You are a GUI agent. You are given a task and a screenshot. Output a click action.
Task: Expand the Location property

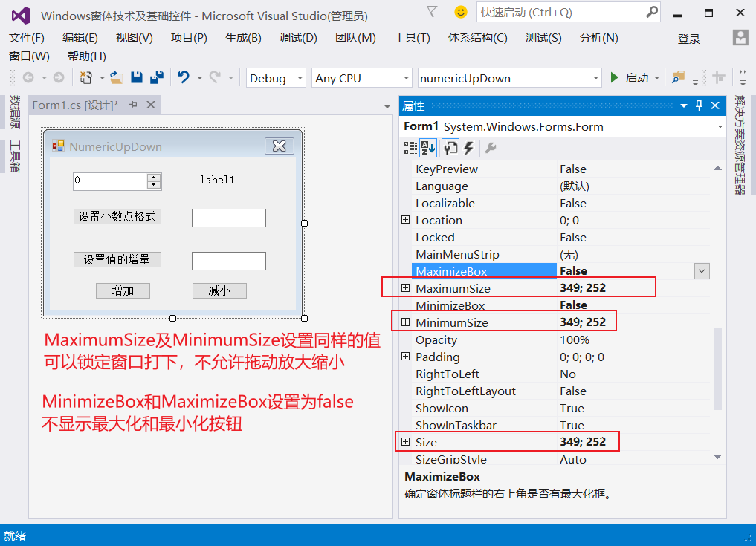tap(405, 220)
